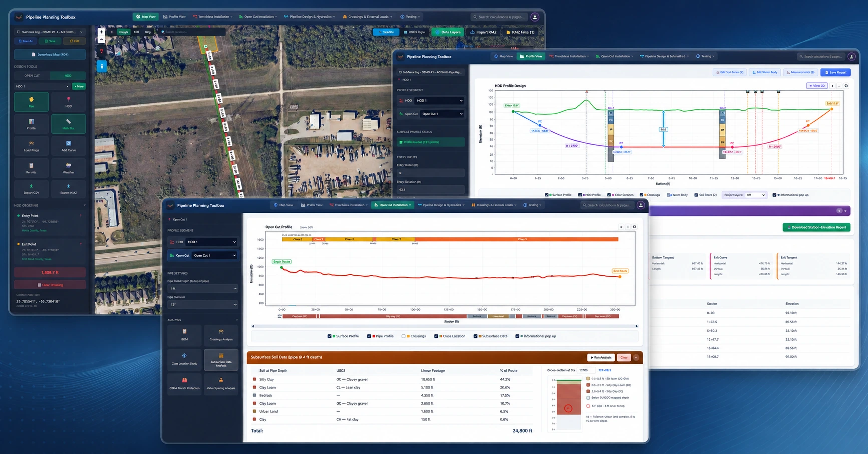Click user avatar in Open Cut window header
Screen dimensions: 868x454
coord(641,205)
